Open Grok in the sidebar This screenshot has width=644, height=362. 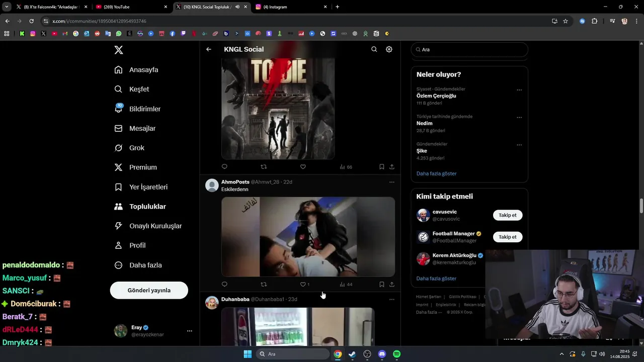pyautogui.click(x=130, y=148)
